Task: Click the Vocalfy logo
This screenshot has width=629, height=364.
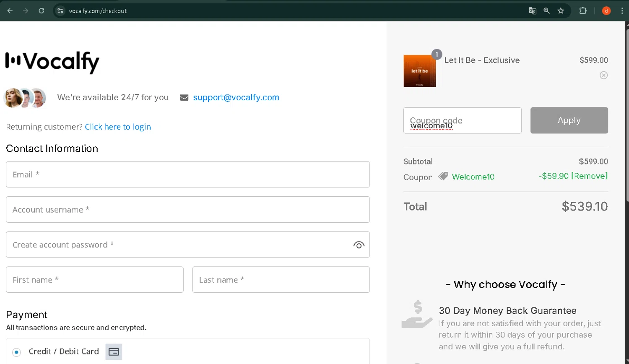Action: click(52, 62)
